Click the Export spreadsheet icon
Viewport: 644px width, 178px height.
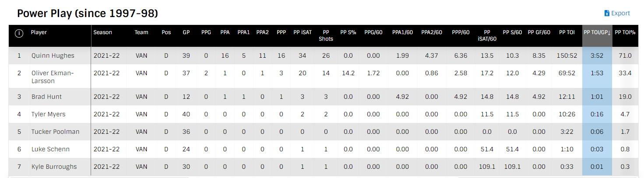(x=607, y=13)
